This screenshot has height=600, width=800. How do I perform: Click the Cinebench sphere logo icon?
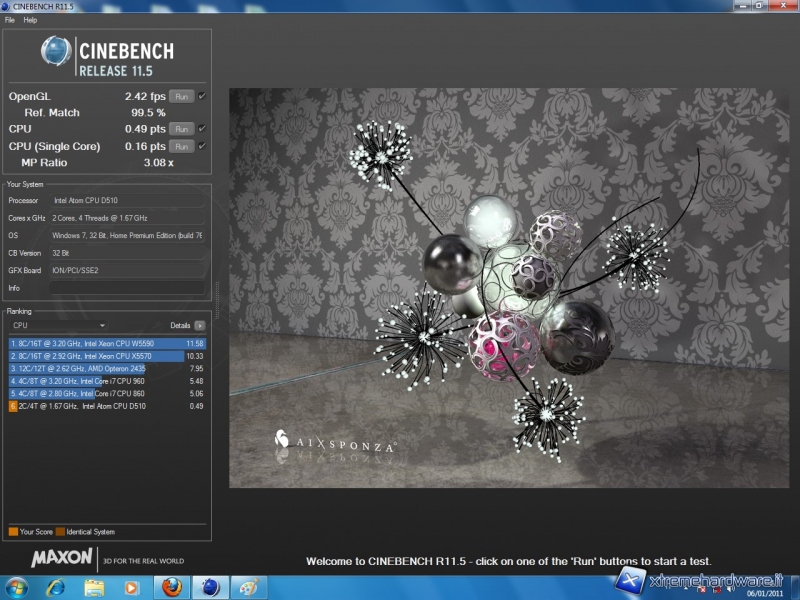point(56,52)
